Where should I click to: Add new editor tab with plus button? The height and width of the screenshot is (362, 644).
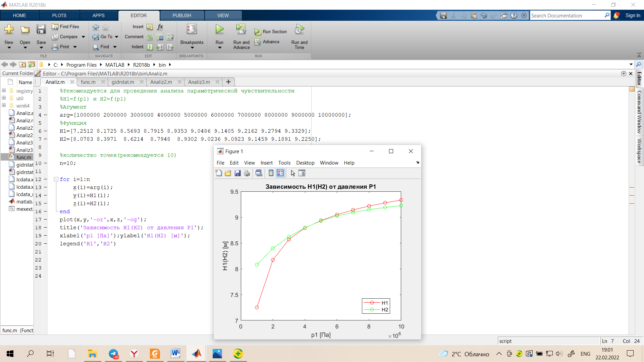tap(228, 82)
